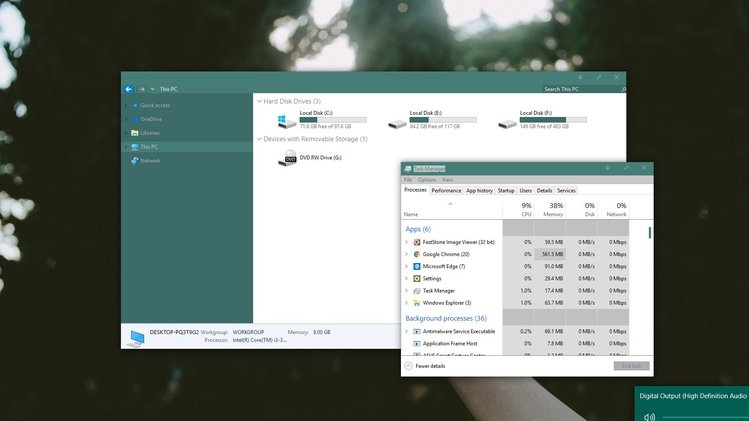Switch to the Performance tab
749x421 pixels.
coord(446,191)
